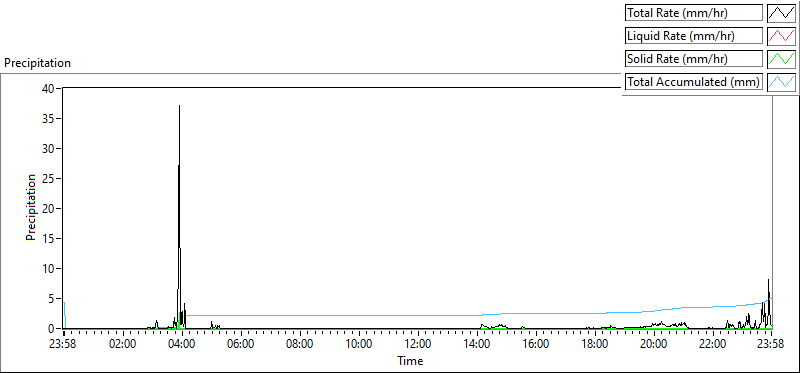Click the 08:00 time axis label
This screenshot has height=373, width=800.
click(300, 343)
